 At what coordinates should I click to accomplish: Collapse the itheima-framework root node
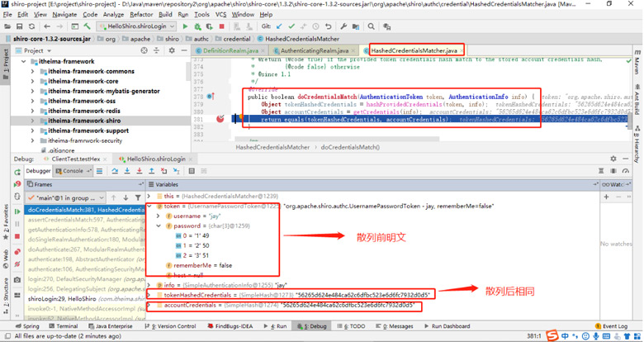[23, 61]
